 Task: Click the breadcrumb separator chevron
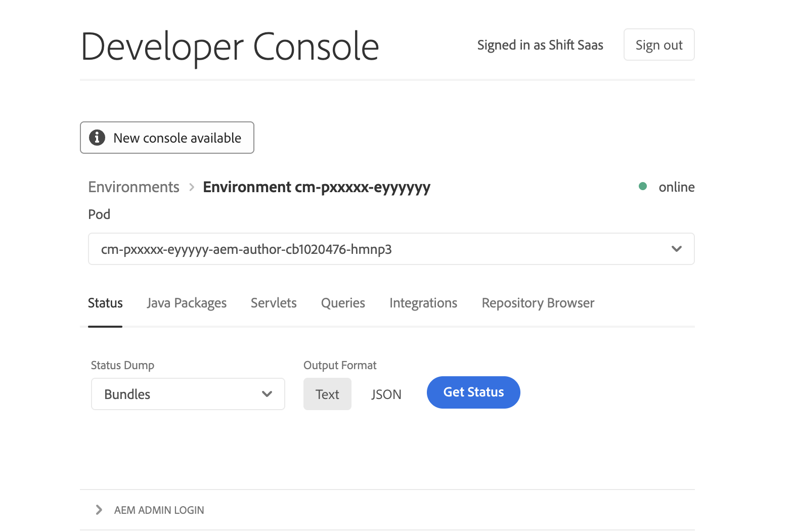click(192, 187)
